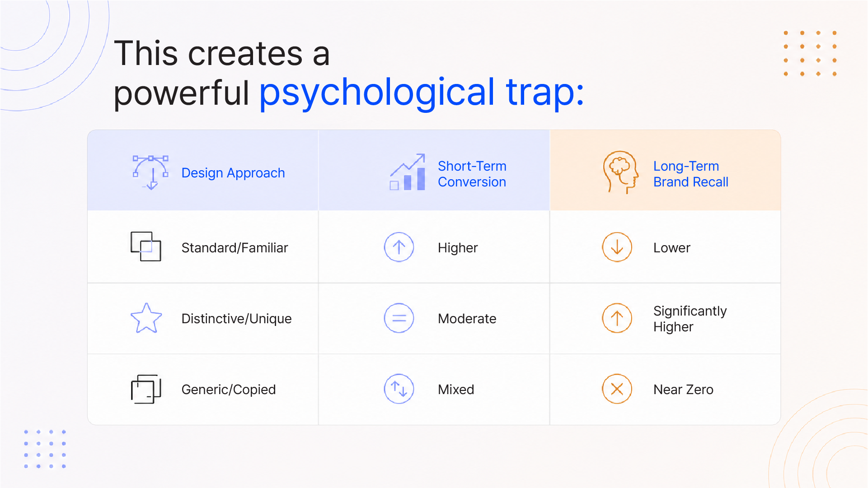The height and width of the screenshot is (488, 868).
Task: Click the orange X circle next to Near Zero
Action: pyautogui.click(x=617, y=389)
